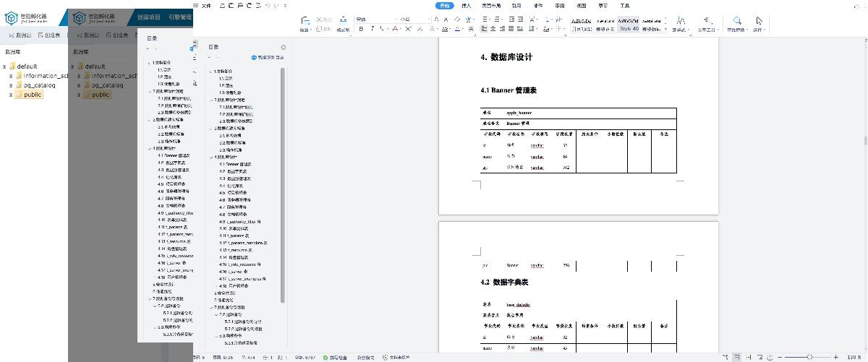Viewport: 868px width, 362px height.
Task: Adjust the zoom slider in status bar
Action: point(809,357)
